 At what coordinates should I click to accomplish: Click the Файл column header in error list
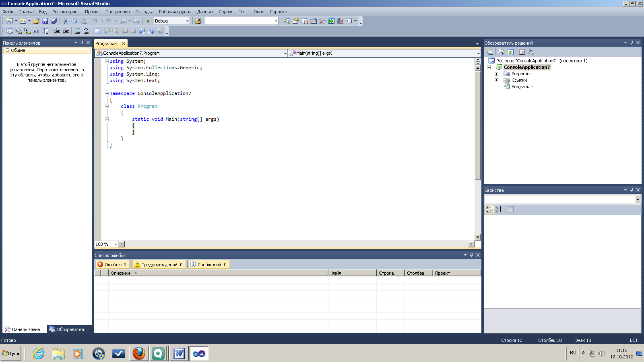point(352,273)
